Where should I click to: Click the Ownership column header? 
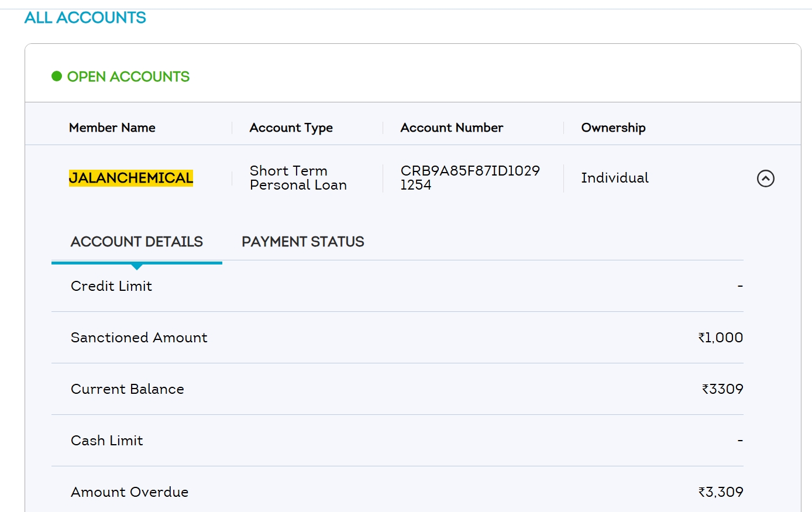(613, 128)
